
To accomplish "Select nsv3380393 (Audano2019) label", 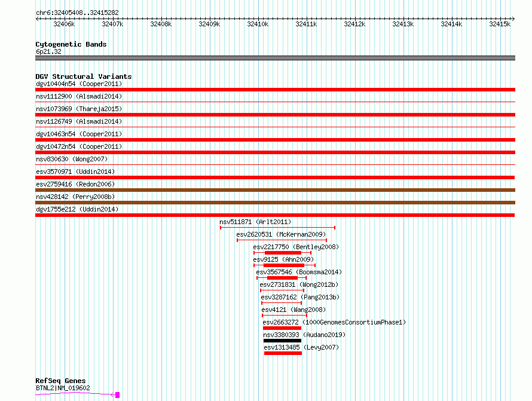I will (304, 335).
